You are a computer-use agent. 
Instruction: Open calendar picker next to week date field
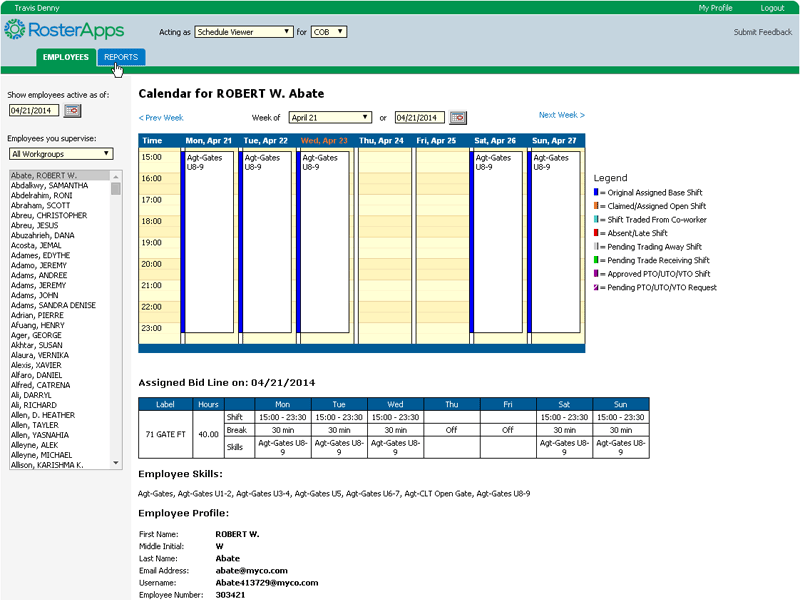[x=457, y=117]
